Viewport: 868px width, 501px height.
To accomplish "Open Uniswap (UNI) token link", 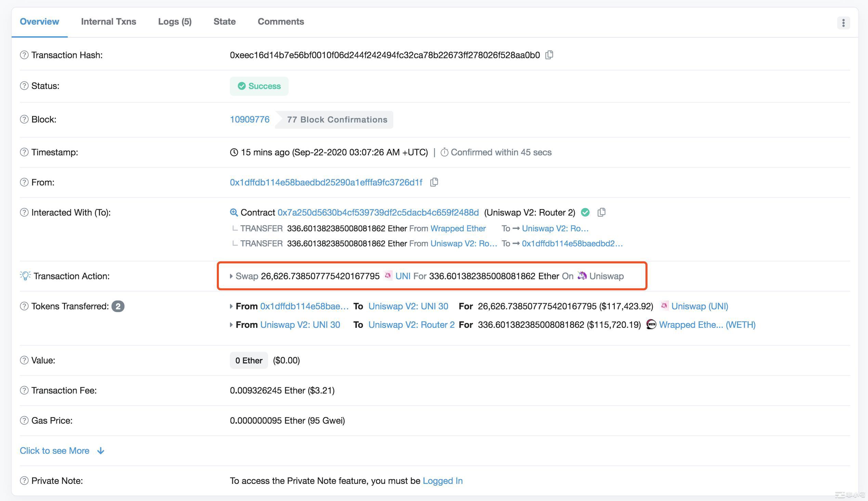I will coord(699,306).
